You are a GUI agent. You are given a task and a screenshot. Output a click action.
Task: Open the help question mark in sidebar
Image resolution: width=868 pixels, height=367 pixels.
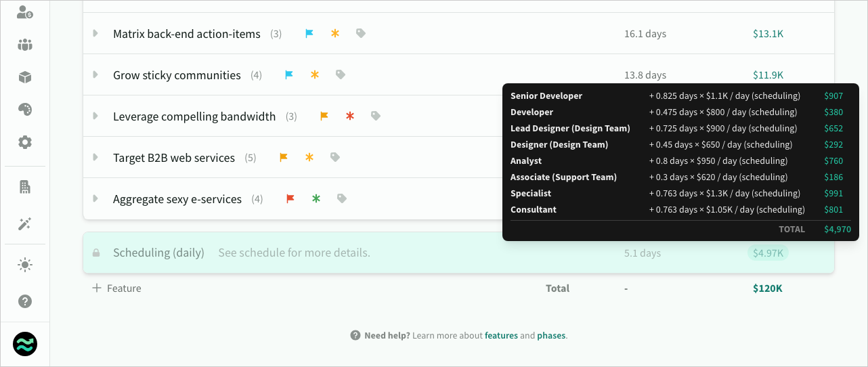(x=25, y=301)
